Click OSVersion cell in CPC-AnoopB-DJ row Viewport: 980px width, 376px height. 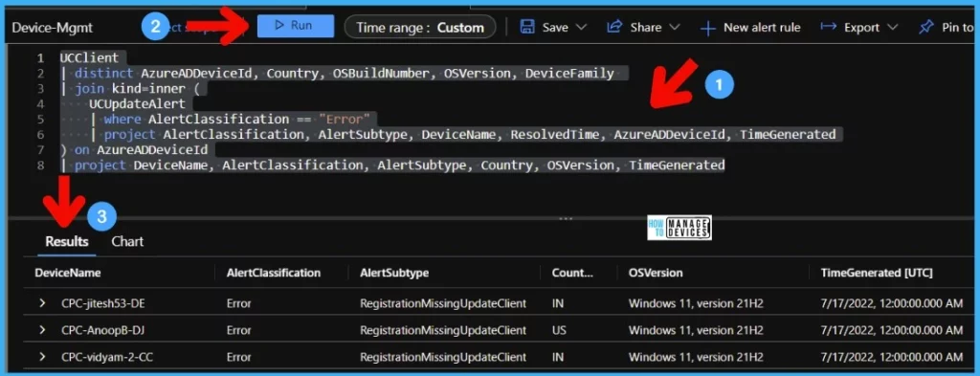click(x=696, y=330)
